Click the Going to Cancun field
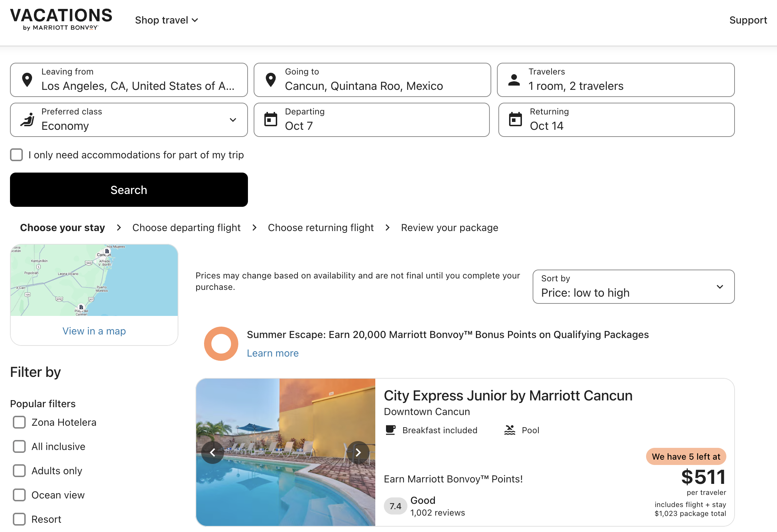The height and width of the screenshot is (532, 777). click(x=372, y=80)
